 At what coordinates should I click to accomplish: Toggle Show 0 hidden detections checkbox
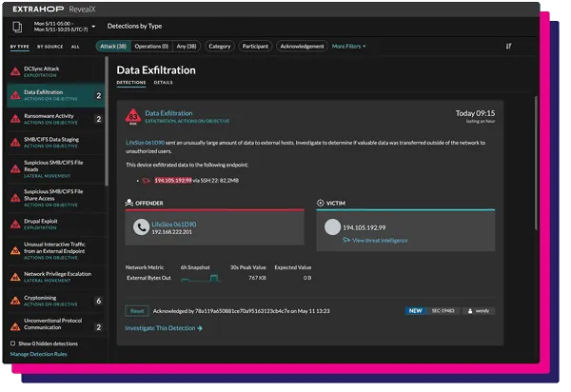12,343
